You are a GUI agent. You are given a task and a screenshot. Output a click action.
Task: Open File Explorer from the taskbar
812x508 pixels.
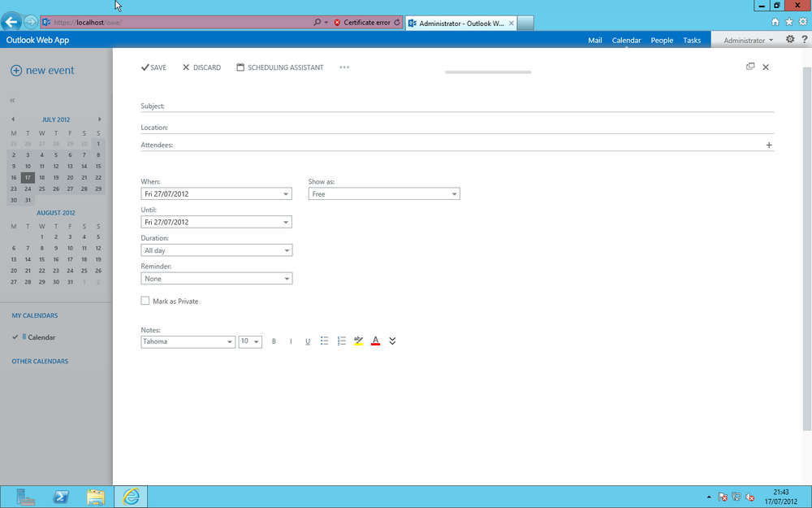coord(96,497)
